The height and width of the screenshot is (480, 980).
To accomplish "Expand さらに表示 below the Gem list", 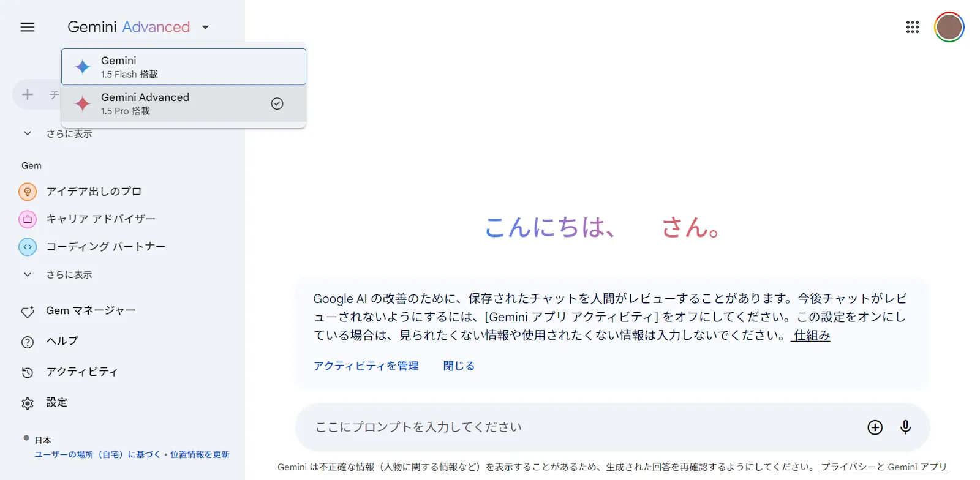I will coord(69,274).
